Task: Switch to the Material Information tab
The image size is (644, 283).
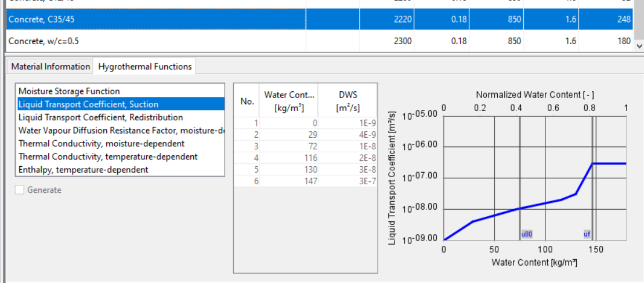Action: 50,66
